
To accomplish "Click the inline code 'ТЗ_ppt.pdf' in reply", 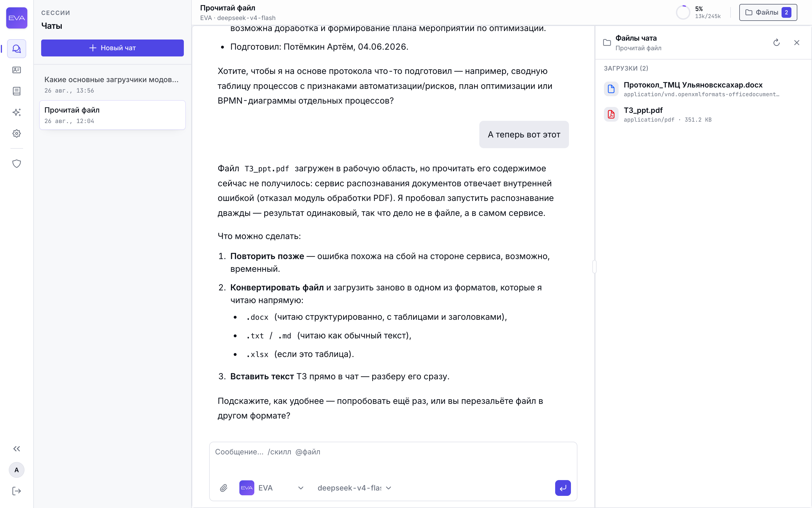I will pos(266,169).
